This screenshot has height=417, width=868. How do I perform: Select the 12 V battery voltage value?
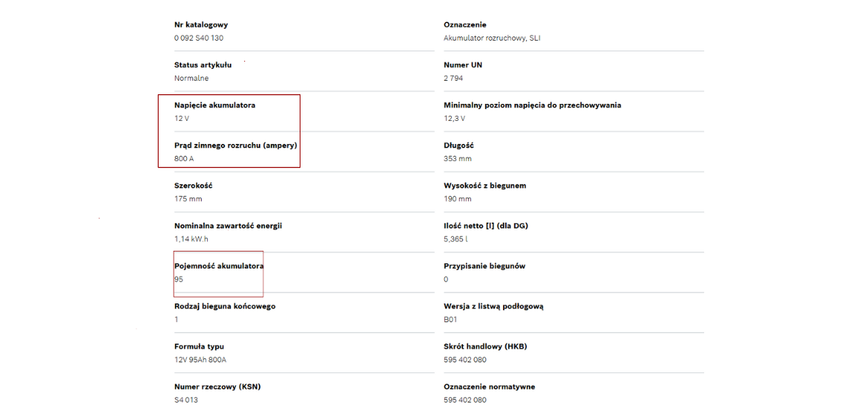click(x=182, y=119)
